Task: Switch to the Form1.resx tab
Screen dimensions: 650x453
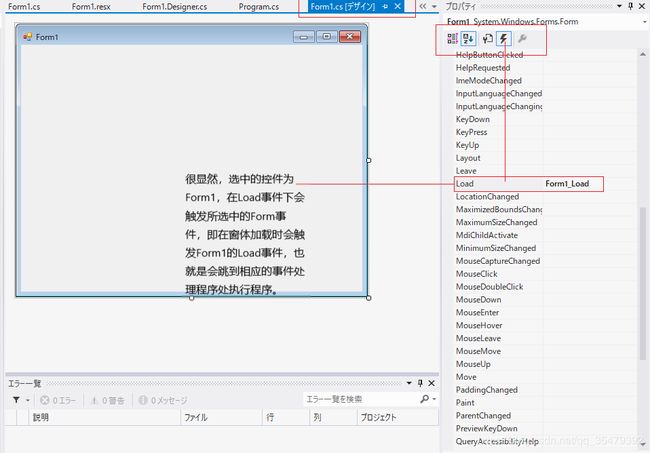Action: (x=91, y=7)
